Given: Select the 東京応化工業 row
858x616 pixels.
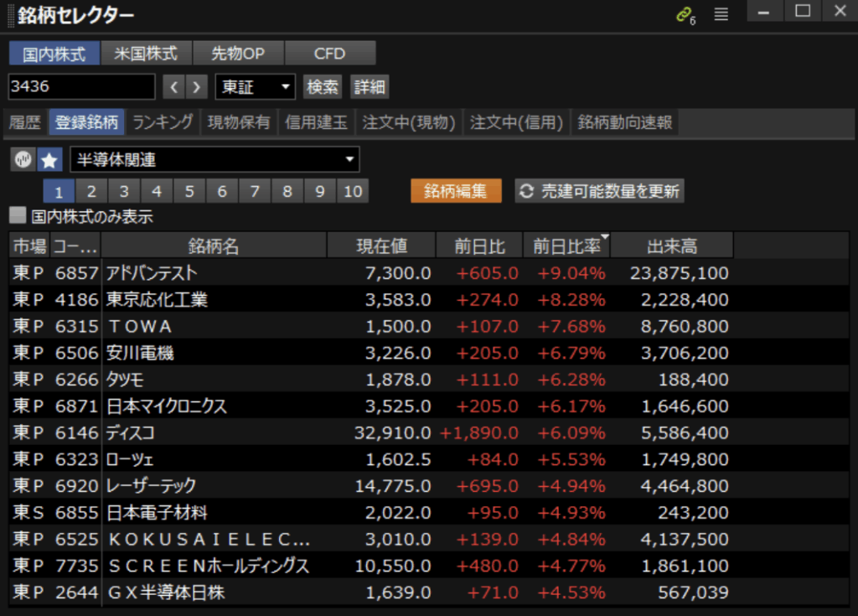Looking at the screenshot, I should pyautogui.click(x=429, y=299).
